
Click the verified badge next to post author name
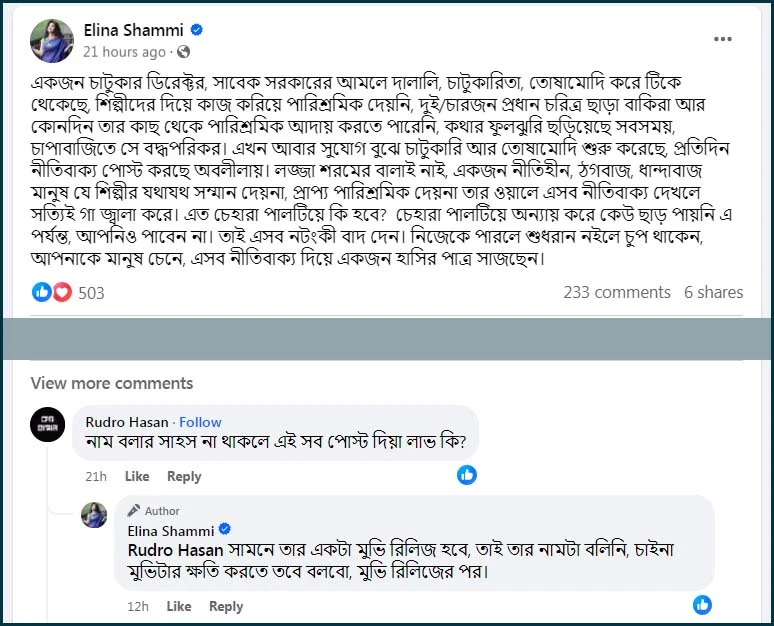coord(198,30)
